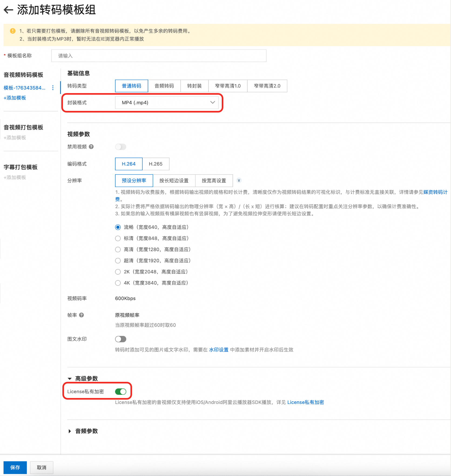Select the 窄带高清2.0 tab
This screenshot has width=451, height=476.
tap(267, 86)
